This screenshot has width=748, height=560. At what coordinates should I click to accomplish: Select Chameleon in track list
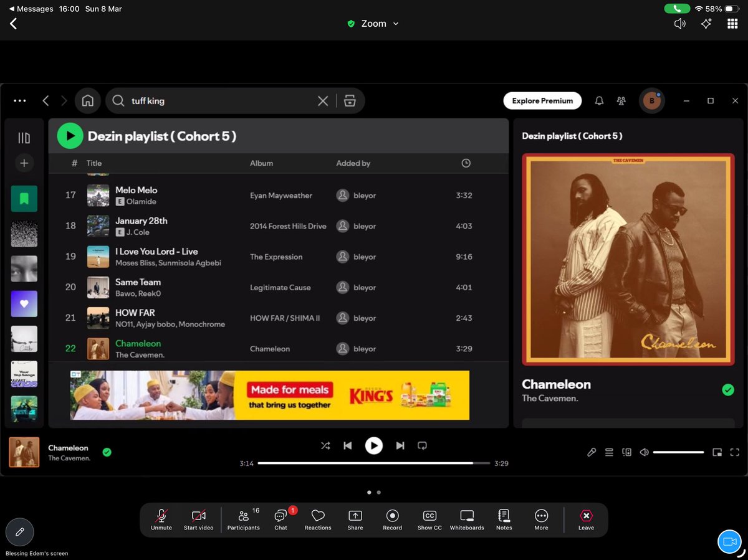coord(279,348)
